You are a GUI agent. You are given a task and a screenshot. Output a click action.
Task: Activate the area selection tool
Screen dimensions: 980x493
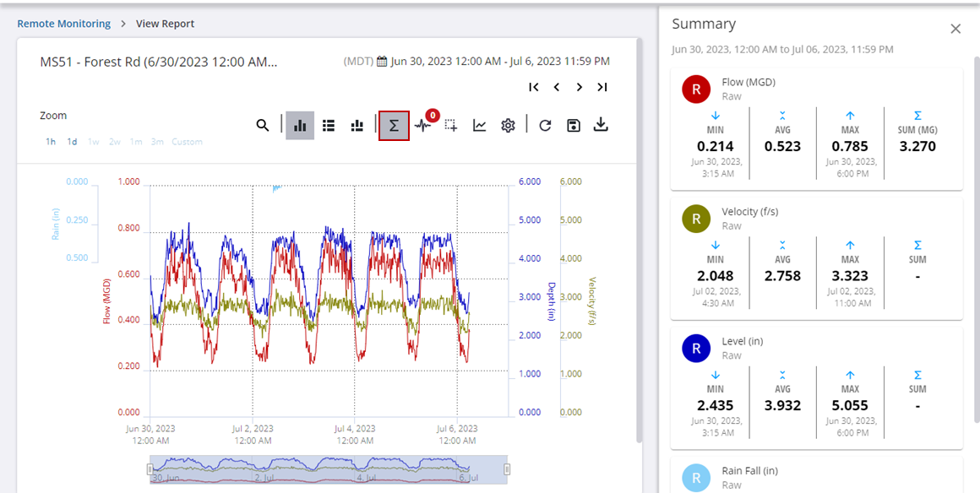(450, 126)
